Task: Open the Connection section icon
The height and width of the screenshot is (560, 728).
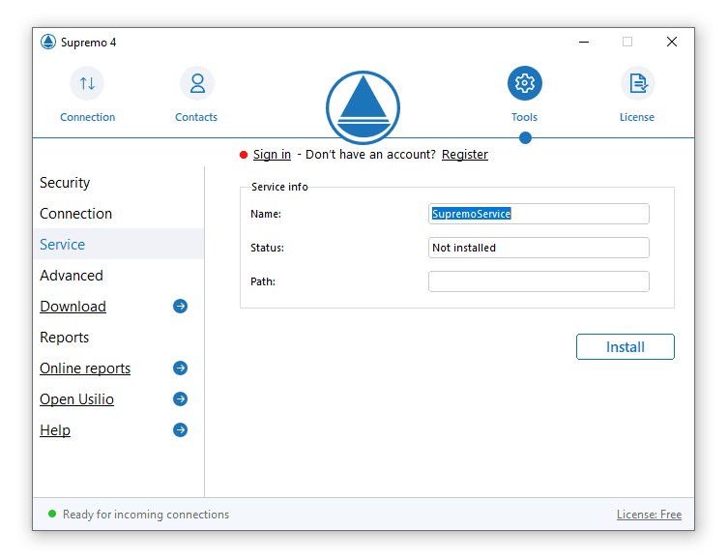Action: click(x=87, y=83)
